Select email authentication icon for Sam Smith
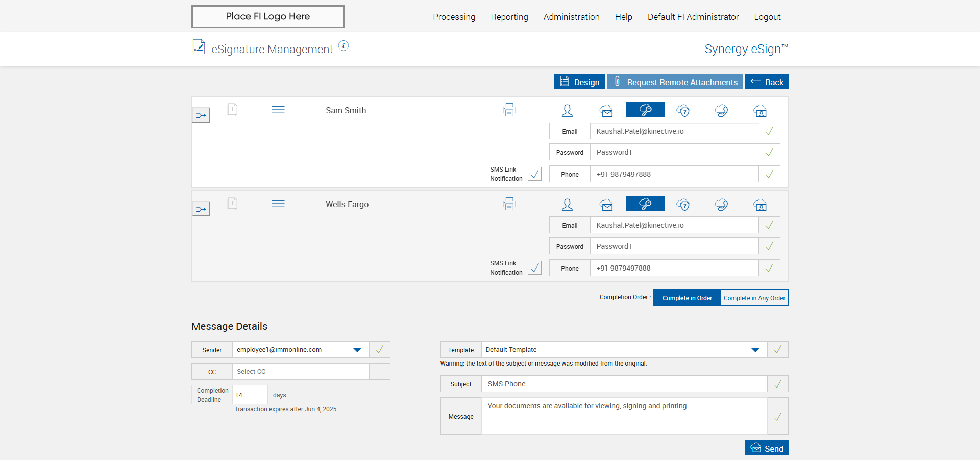Image resolution: width=980 pixels, height=460 pixels. [606, 111]
